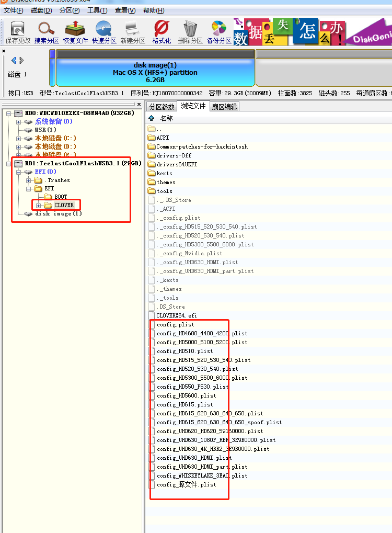Select disk image(1) in the tree
The height and width of the screenshot is (533, 392).
click(x=59, y=213)
